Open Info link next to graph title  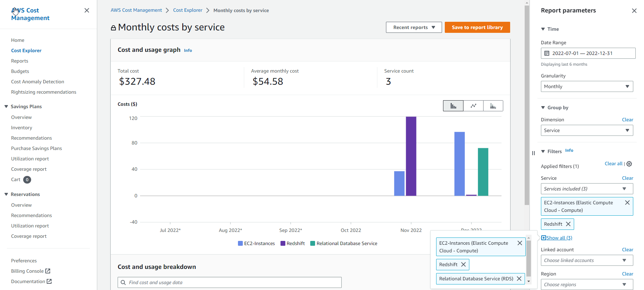pos(188,50)
